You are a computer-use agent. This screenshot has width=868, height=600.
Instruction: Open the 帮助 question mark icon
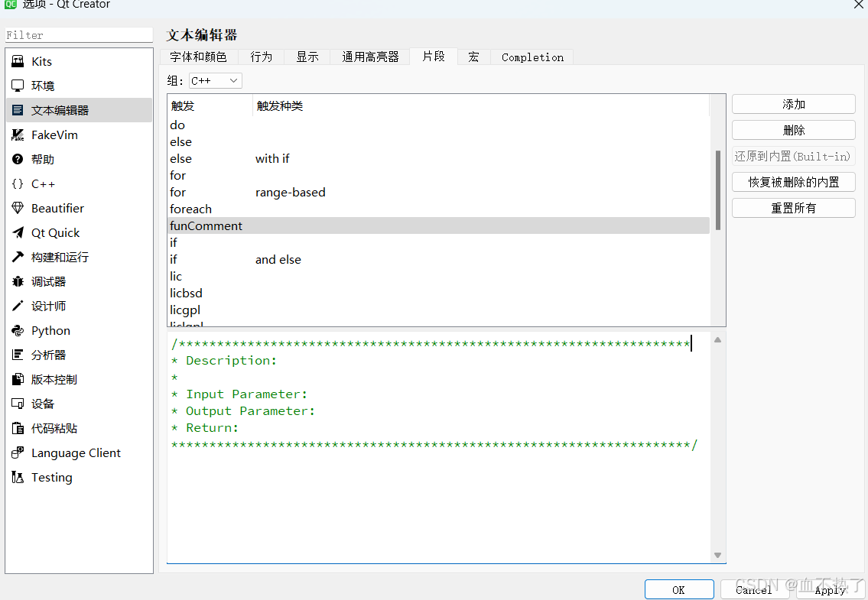[x=18, y=160]
